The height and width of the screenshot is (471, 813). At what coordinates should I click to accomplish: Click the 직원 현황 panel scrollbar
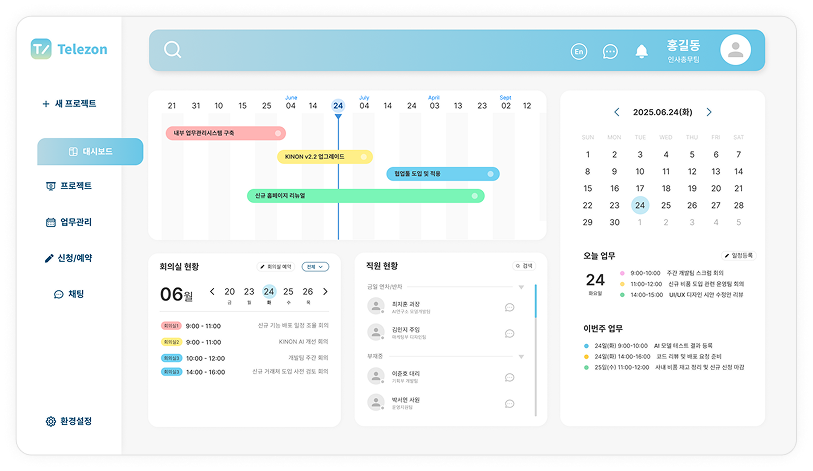(536, 300)
